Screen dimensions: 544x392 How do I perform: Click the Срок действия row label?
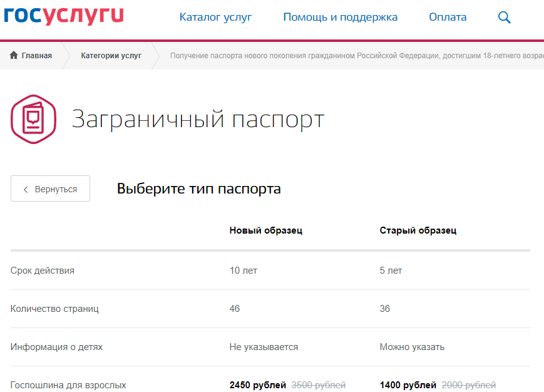tap(43, 271)
